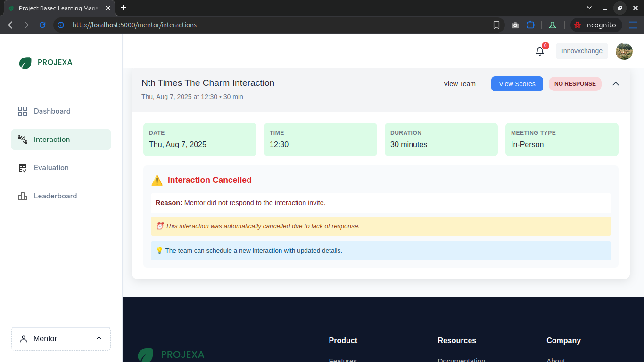Open the browser tab list chevron
The width and height of the screenshot is (644, 362).
point(589,8)
